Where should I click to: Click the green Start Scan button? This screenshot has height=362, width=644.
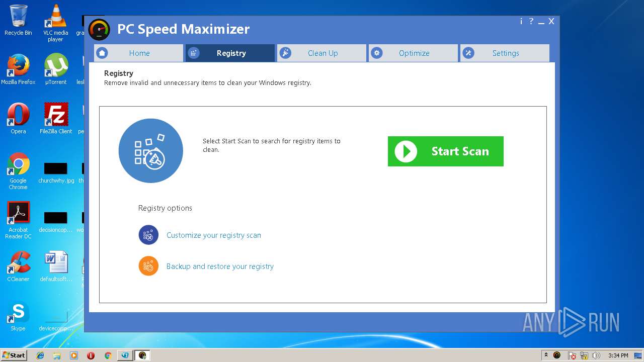(x=445, y=151)
